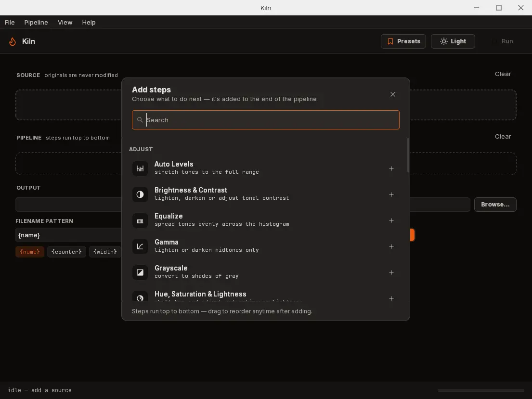532x399 pixels.
Task: Click the Hue, Saturation & Lightness icon
Action: coord(140,297)
